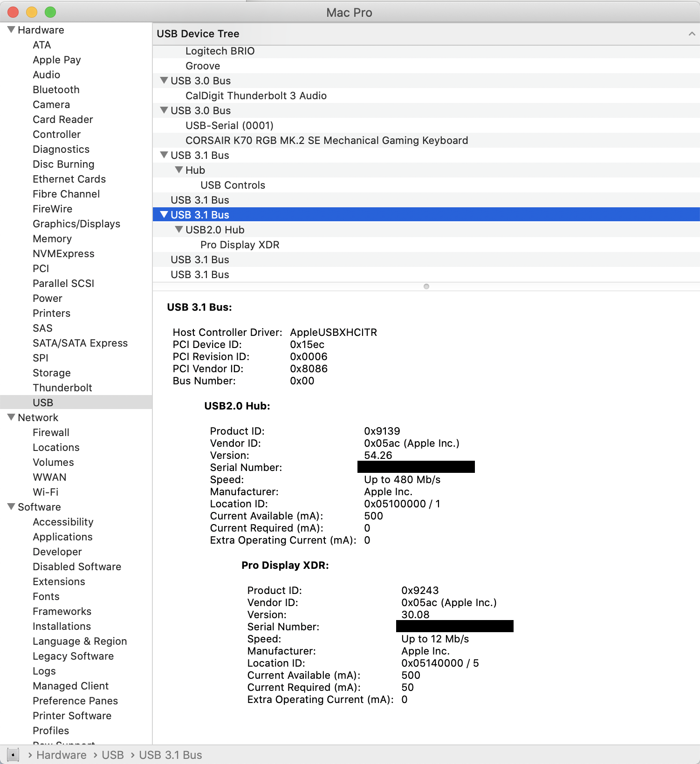Select the Groove device row

click(x=426, y=66)
